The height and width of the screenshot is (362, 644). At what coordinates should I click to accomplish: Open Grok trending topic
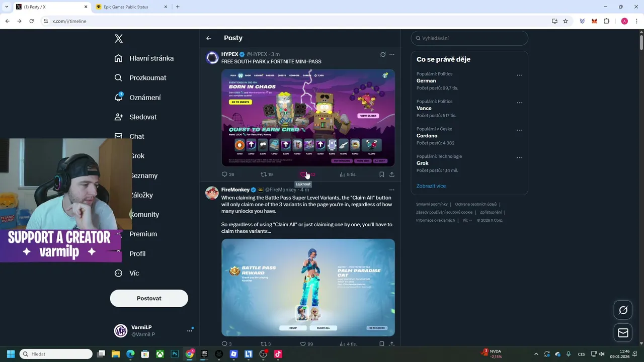[x=423, y=163]
